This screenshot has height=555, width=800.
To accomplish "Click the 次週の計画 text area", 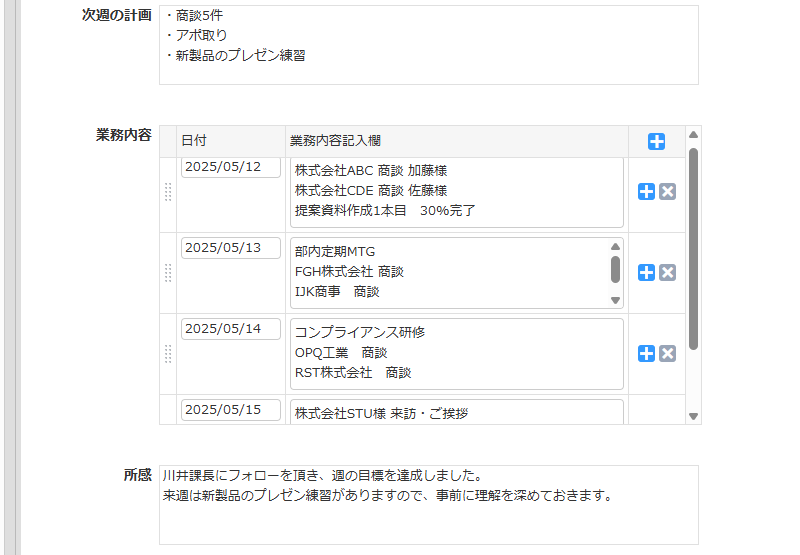I will coord(428,45).
